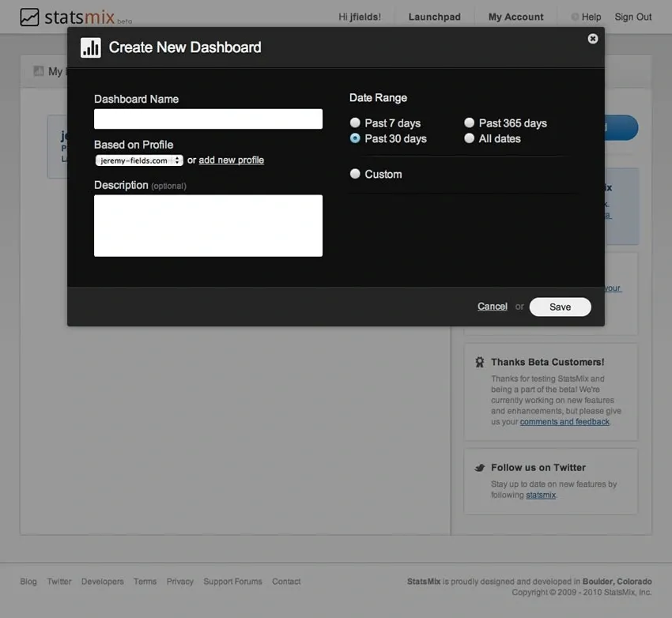
Task: Click the StatsMix logo icon
Action: 29,17
